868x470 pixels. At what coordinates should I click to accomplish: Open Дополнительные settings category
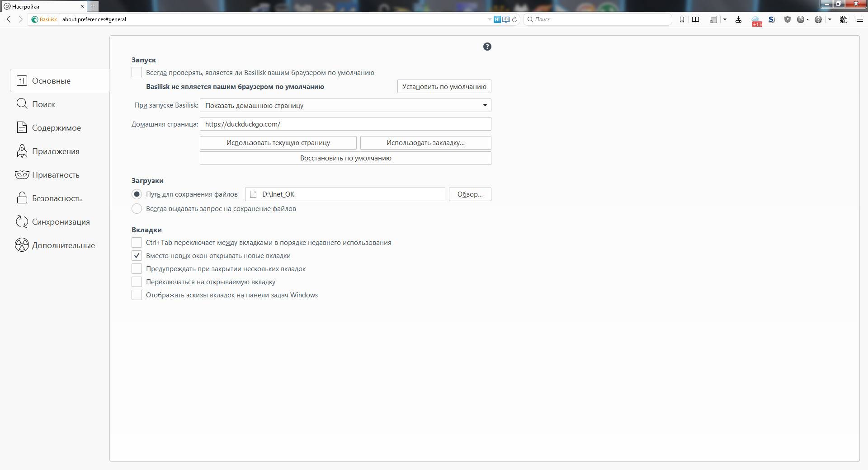click(60, 245)
